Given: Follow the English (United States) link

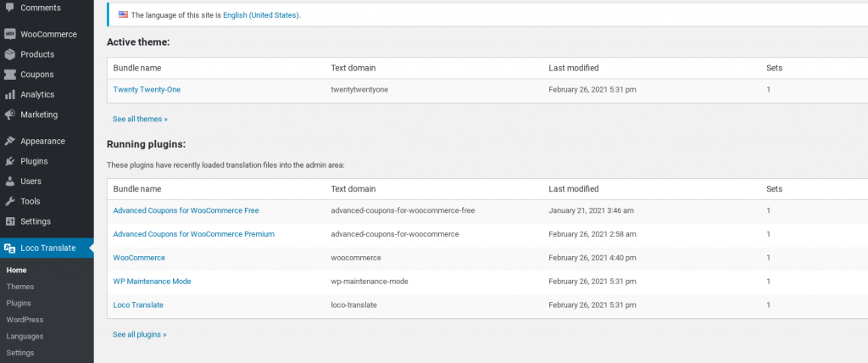Looking at the screenshot, I should [x=261, y=15].
